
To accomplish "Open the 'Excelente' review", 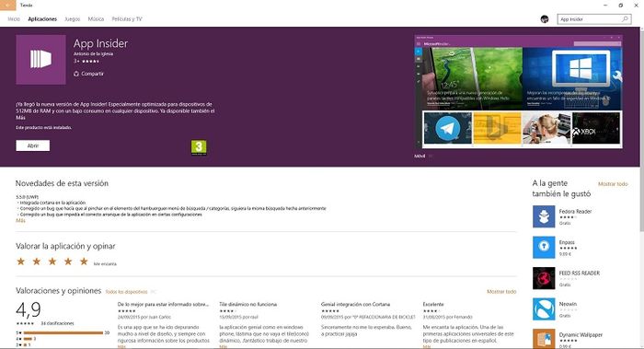I will (x=433, y=304).
